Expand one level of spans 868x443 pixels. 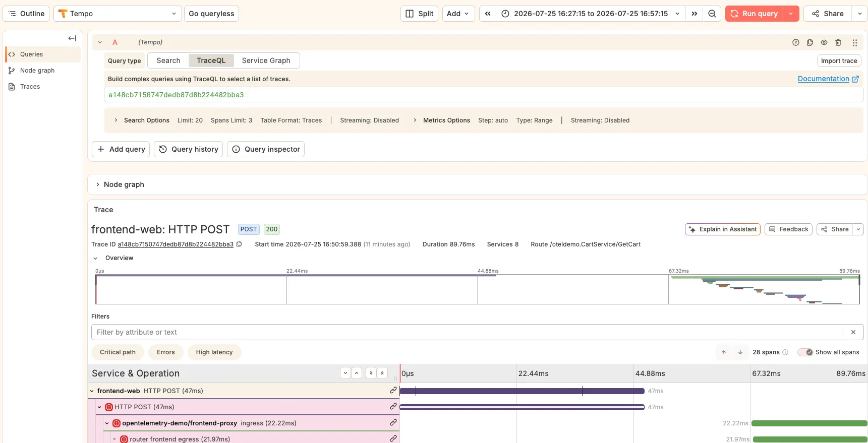coord(345,373)
